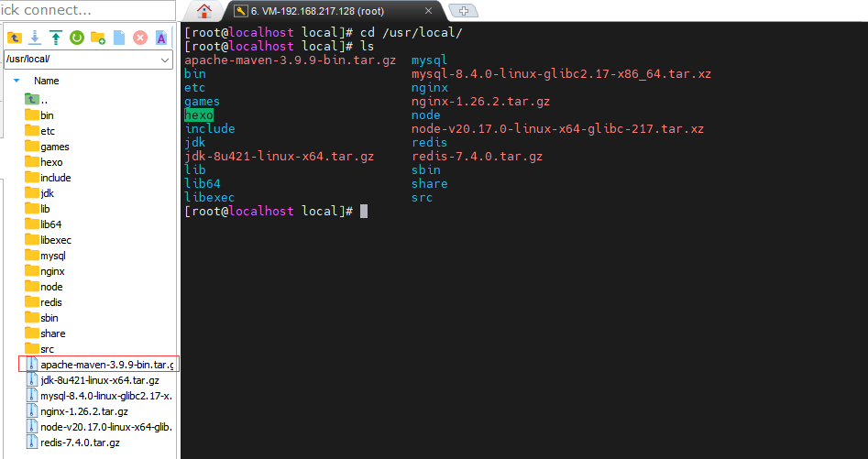Click the libexec folder icon in file list
The height and width of the screenshot is (459, 868).
pyautogui.click(x=31, y=239)
